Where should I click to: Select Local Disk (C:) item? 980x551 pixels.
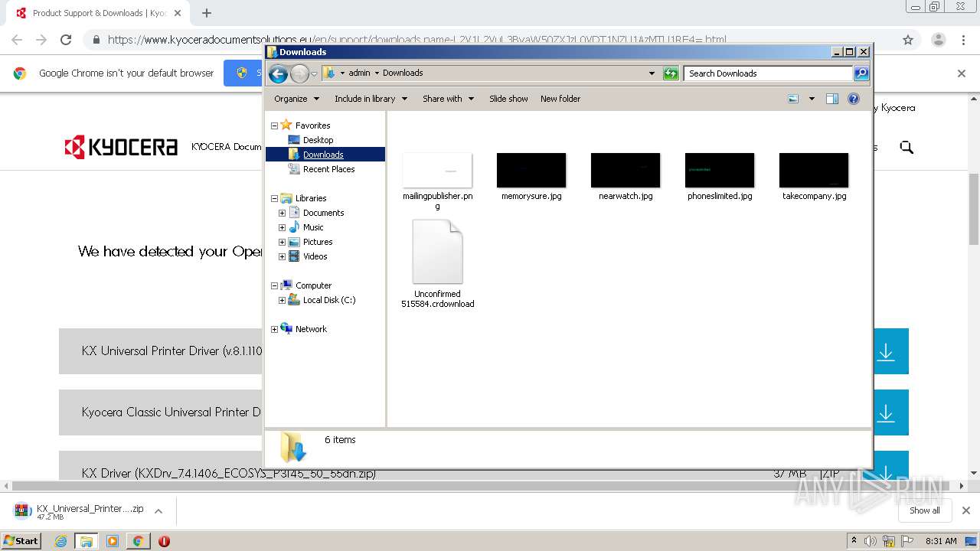pos(329,300)
